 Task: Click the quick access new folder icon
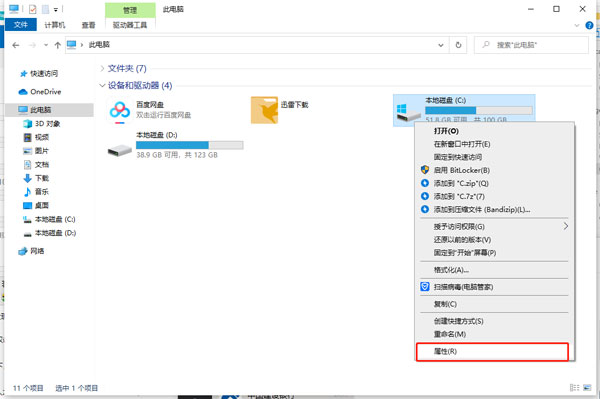pos(46,9)
